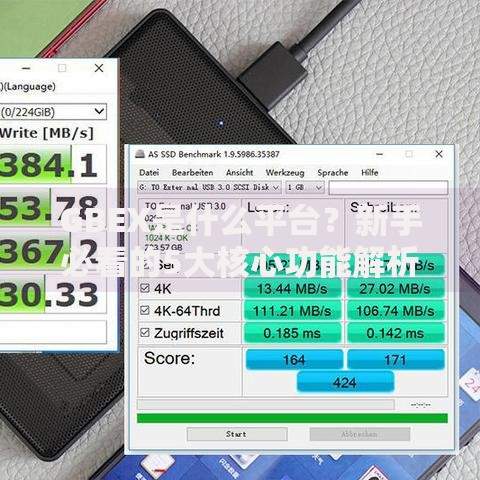Open the Datei menu in AS SSD Benchmark
Screen dimensions: 480x480
coord(149,173)
